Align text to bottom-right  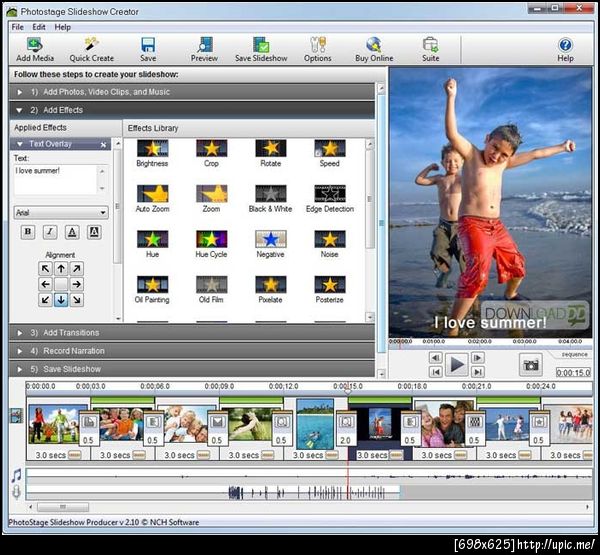click(77, 300)
